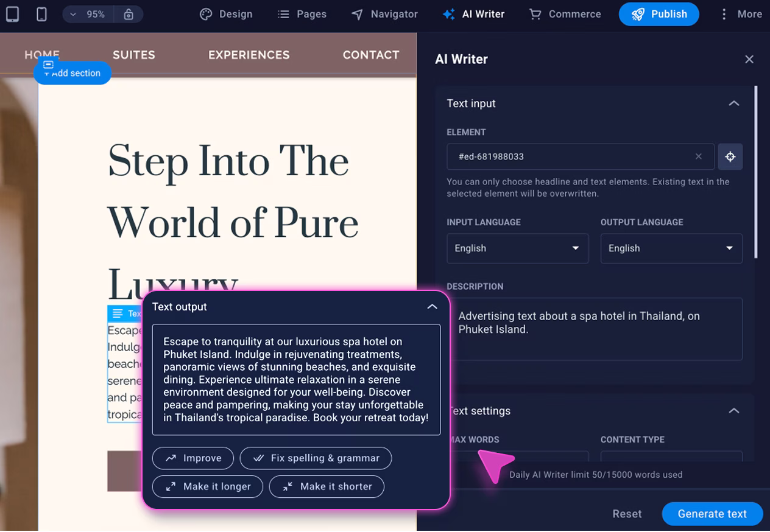The image size is (770, 532).
Task: Open the Commerce shopping cart icon
Action: [535, 14]
